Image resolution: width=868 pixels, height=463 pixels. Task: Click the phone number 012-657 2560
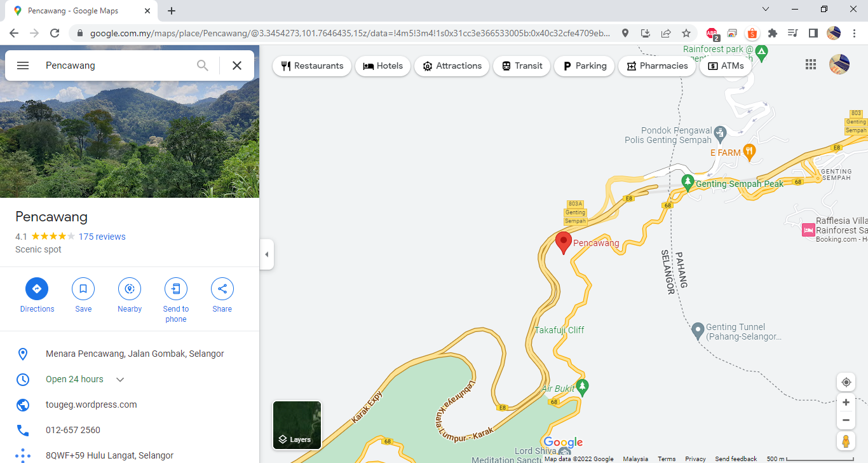73,430
